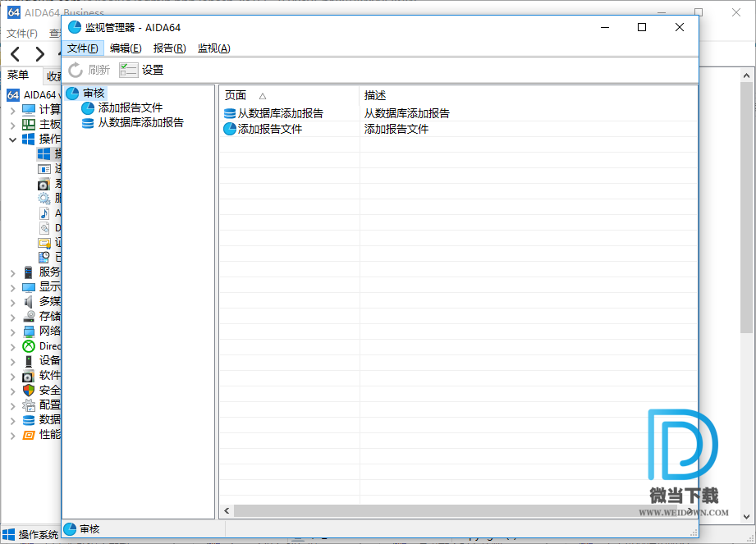Click the horizontal scrollbar left arrow
Viewport: 756px width, 544px height.
[227, 510]
